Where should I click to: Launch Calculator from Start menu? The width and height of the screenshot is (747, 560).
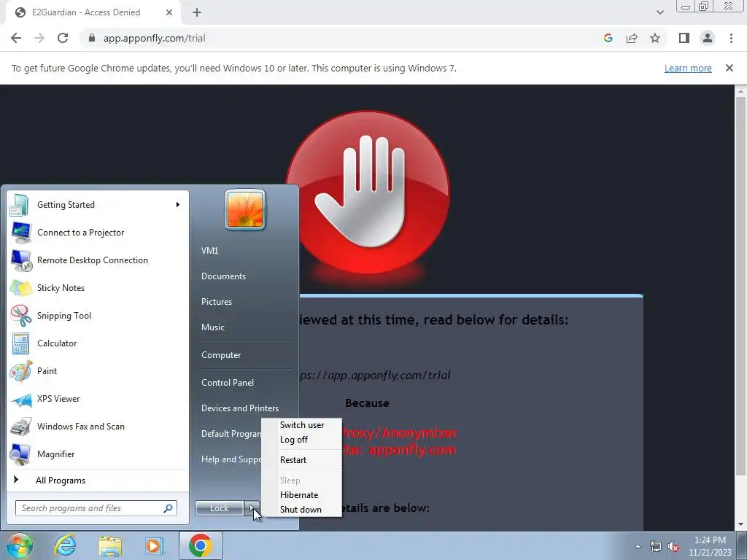click(x=98, y=343)
